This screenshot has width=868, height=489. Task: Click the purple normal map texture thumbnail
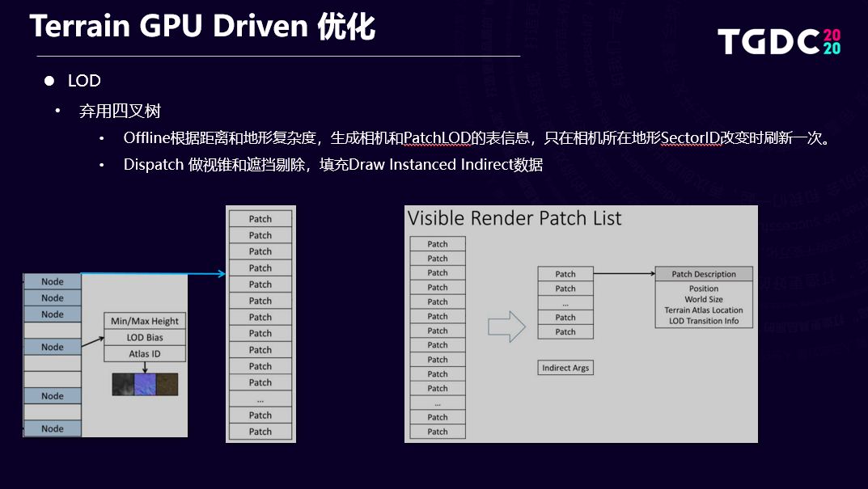(145, 385)
